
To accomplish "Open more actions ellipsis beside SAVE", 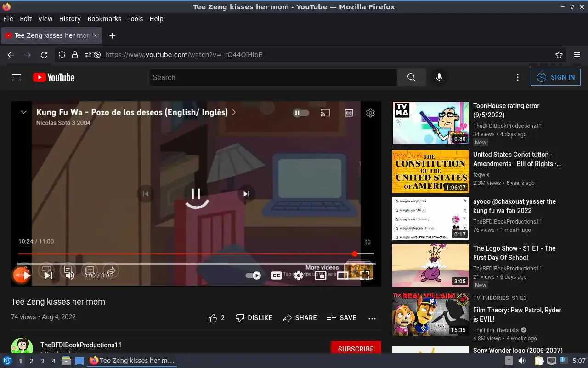I will pyautogui.click(x=372, y=318).
